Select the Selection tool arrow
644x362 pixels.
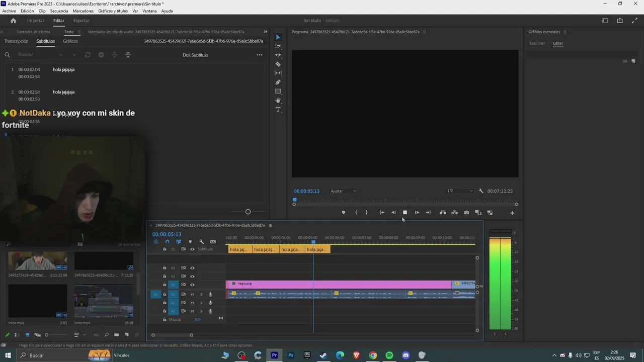click(x=278, y=37)
